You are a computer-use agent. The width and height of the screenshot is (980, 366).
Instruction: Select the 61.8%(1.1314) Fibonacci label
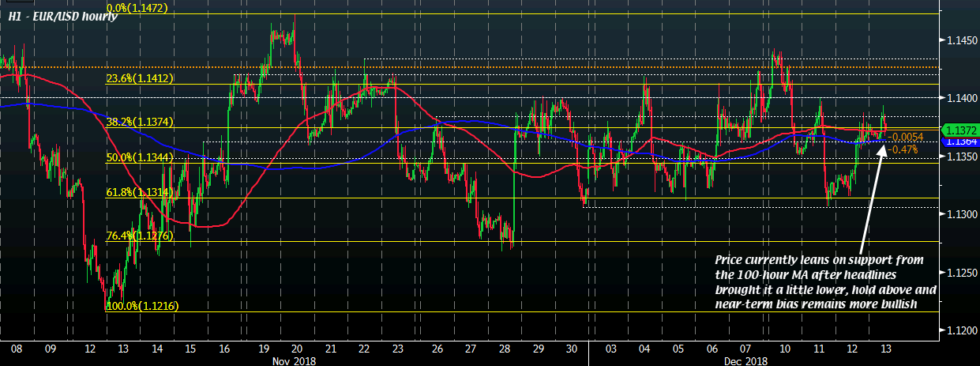(139, 192)
